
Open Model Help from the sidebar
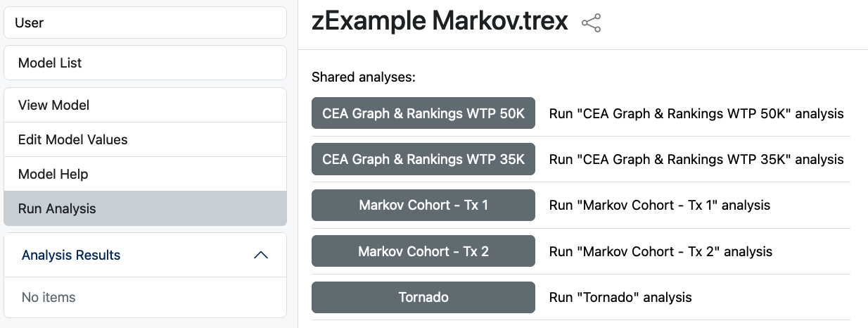click(146, 174)
